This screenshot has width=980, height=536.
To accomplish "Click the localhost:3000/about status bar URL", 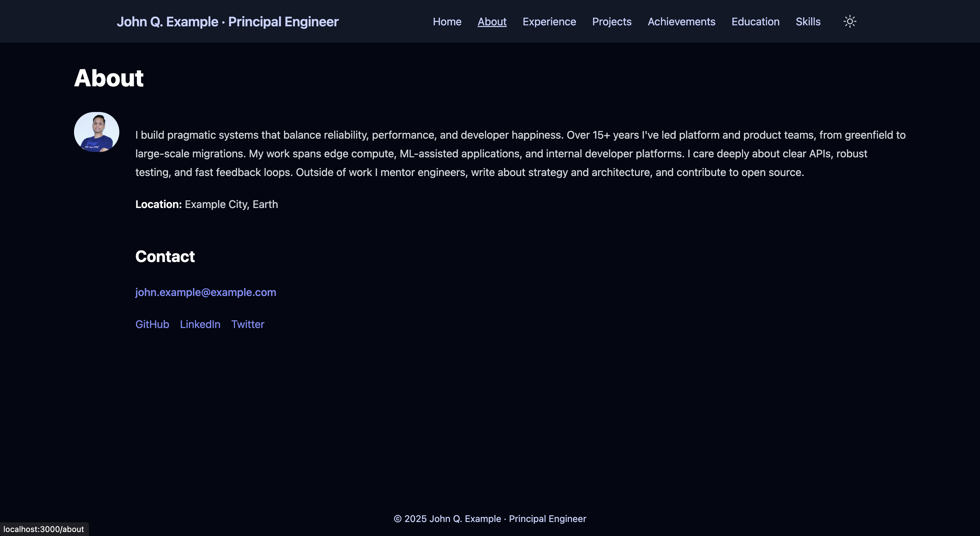I will [44, 529].
